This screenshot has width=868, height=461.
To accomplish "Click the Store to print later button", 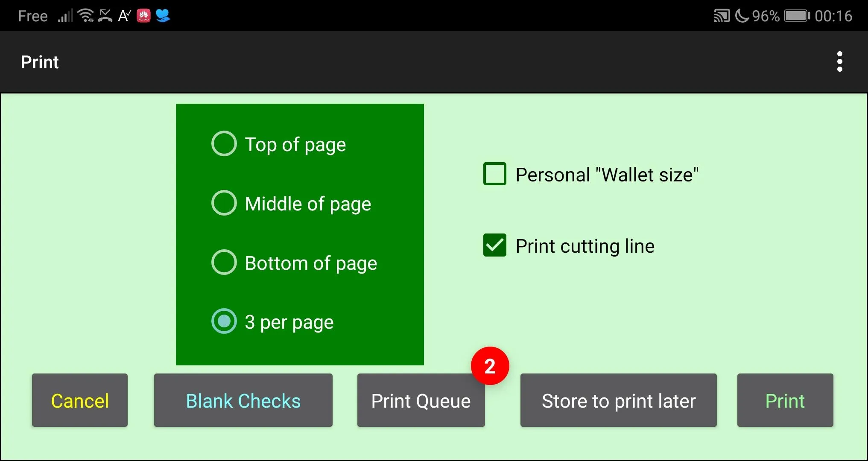I will [618, 400].
